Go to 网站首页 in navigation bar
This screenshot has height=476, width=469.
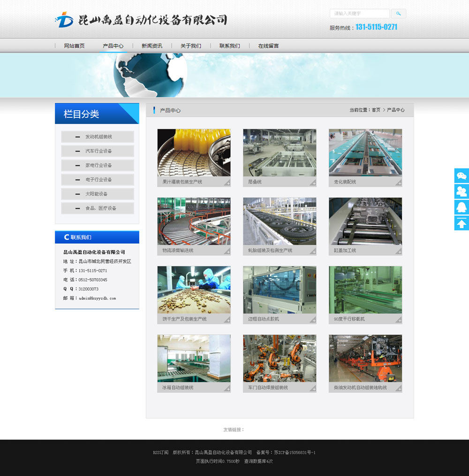pyautogui.click(x=74, y=46)
